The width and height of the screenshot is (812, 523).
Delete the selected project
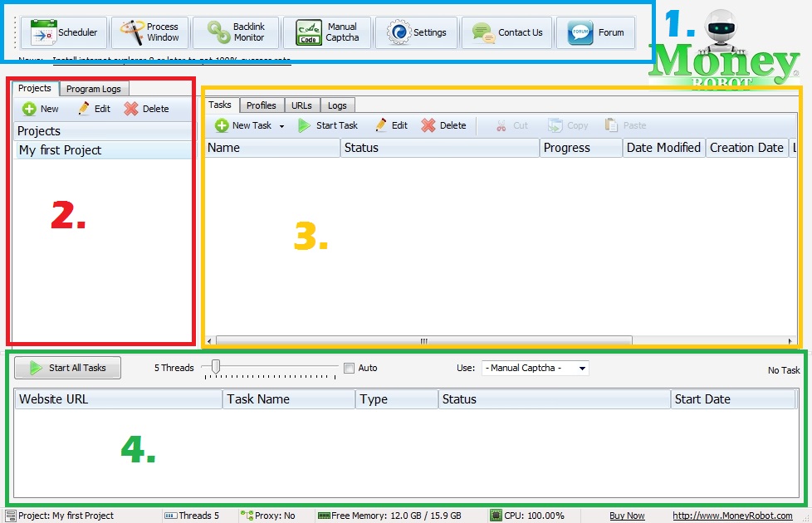click(146, 109)
